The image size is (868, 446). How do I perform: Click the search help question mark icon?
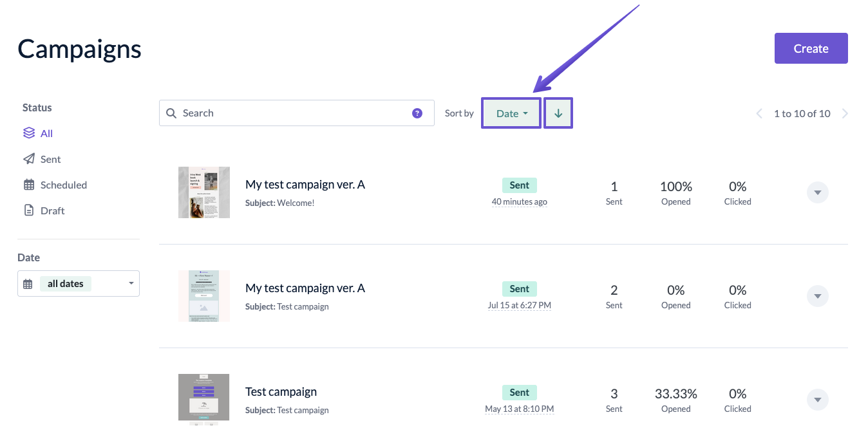coord(417,113)
